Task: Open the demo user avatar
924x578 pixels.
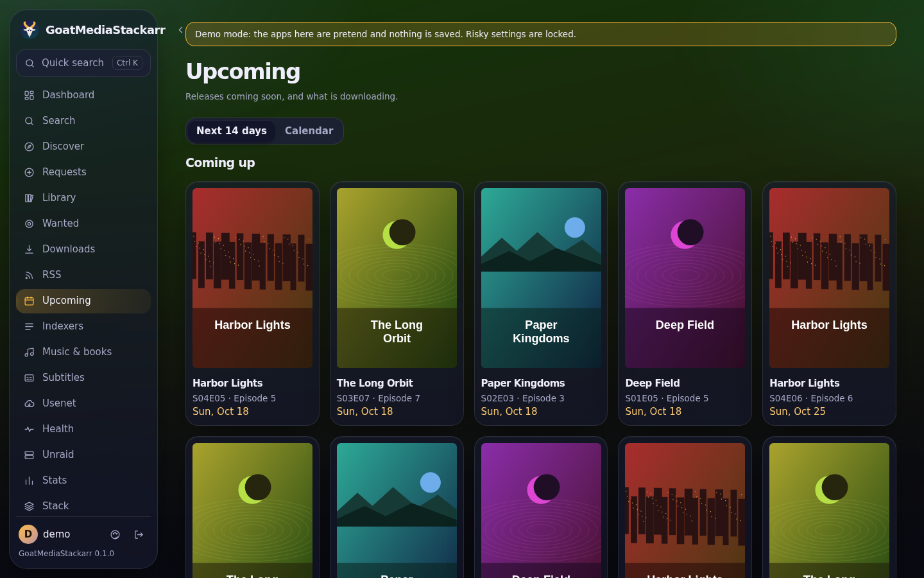Action: 28,534
